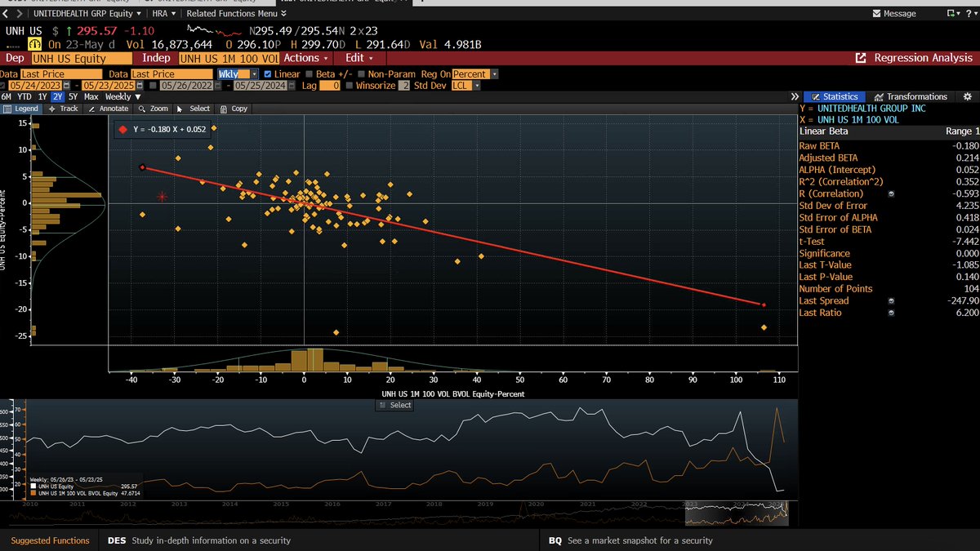Switch to Statistics tab
This screenshot has width=980, height=551.
pyautogui.click(x=834, y=96)
